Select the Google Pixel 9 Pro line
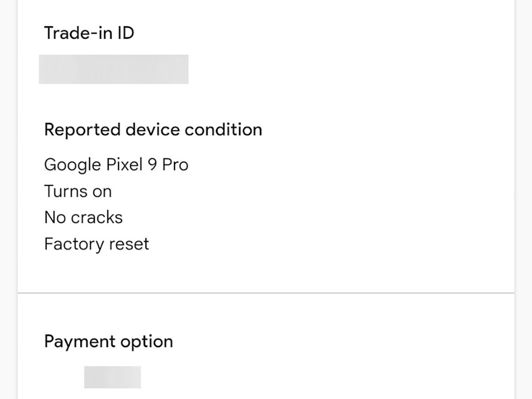This screenshot has width=532, height=399. click(116, 165)
